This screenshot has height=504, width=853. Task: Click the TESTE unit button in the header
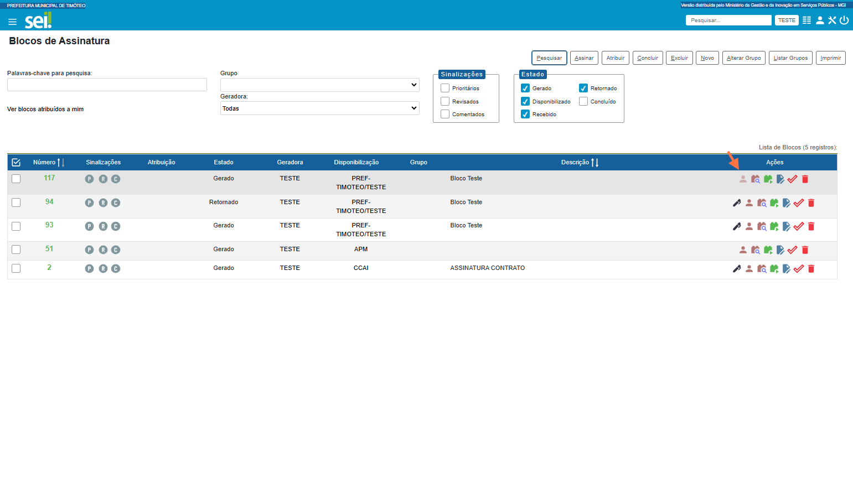pyautogui.click(x=787, y=20)
